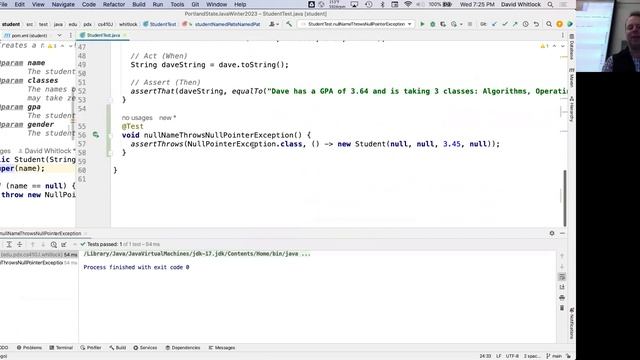Open the Build menu
The height and width of the screenshot is (360, 640).
(x=139, y=4)
